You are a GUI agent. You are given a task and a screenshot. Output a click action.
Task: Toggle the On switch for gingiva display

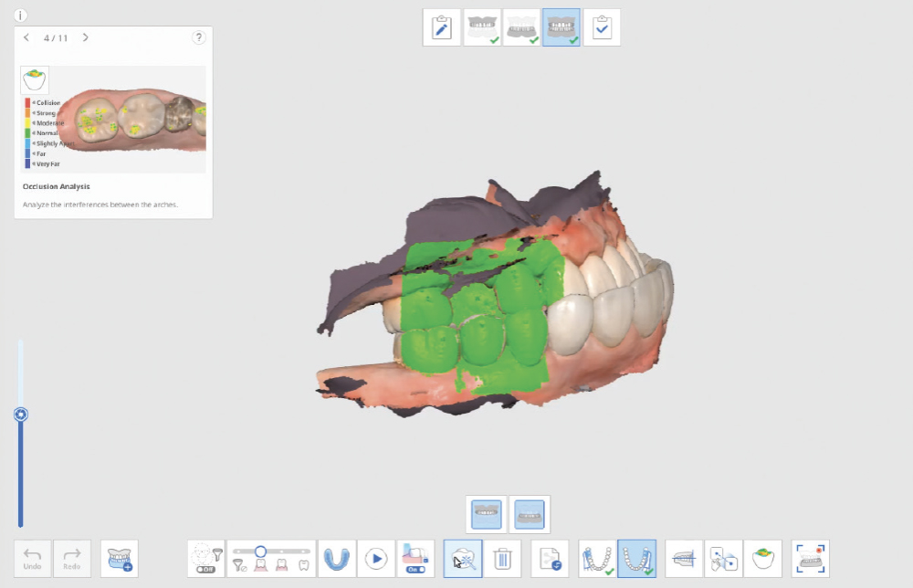(417, 569)
